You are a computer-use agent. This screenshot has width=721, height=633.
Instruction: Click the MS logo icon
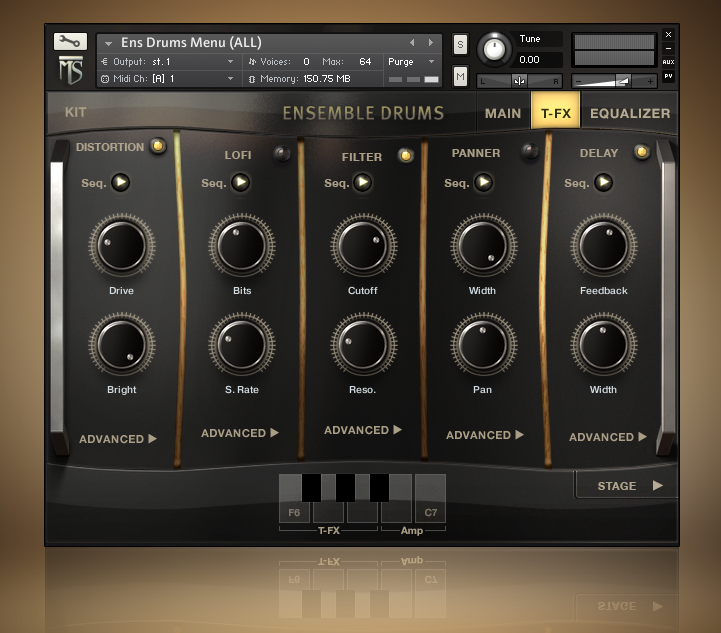71,70
